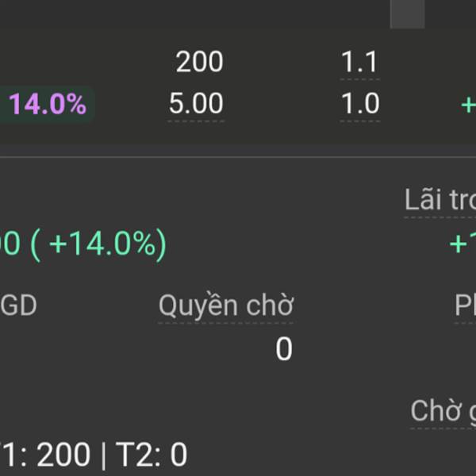Tap the green plus value under Lãi

click(463, 244)
